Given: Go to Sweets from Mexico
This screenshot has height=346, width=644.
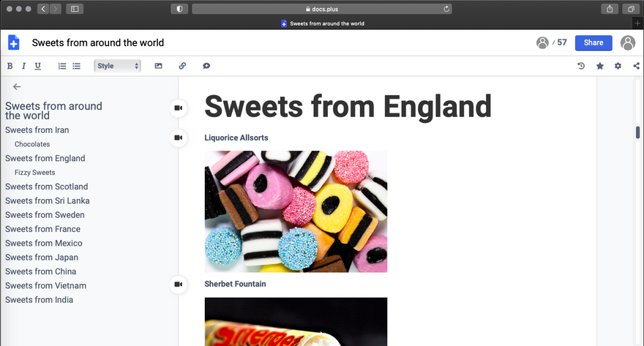Looking at the screenshot, I should (x=43, y=244).
